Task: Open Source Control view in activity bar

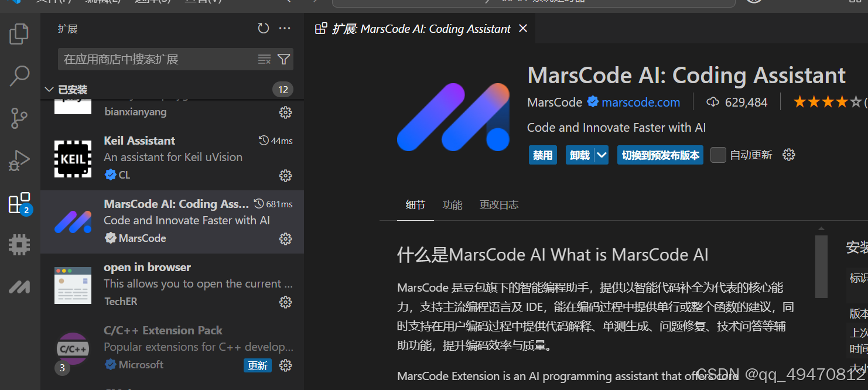Action: coord(19,118)
